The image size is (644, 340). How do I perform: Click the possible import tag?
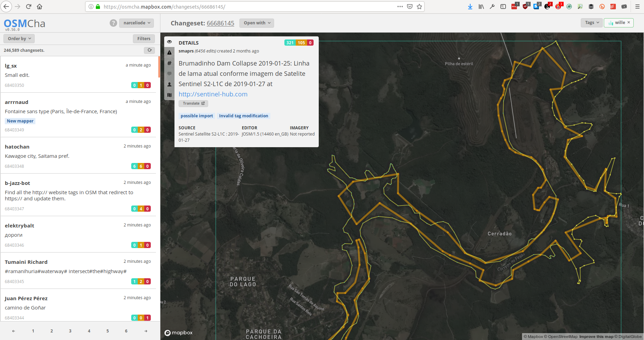197,116
